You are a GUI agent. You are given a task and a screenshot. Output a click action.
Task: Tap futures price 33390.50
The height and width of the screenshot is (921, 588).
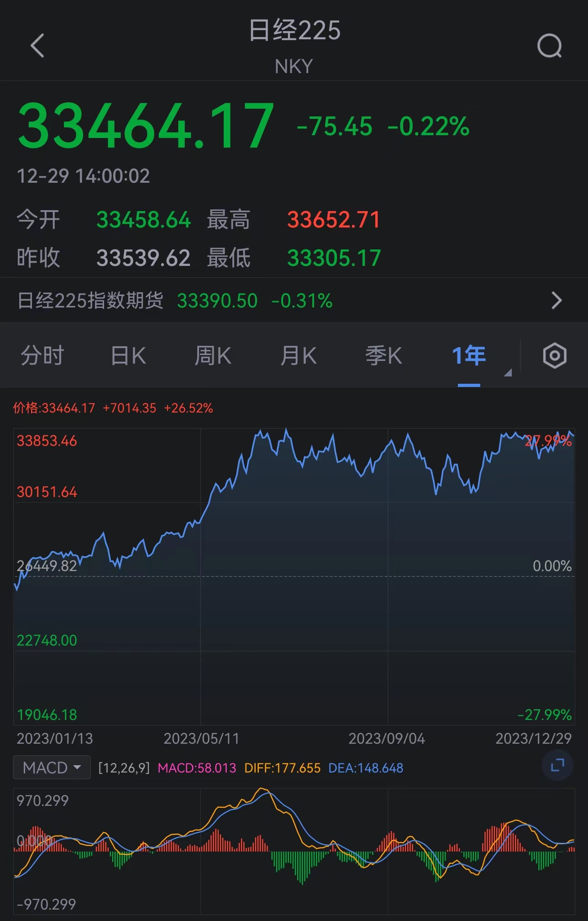click(x=217, y=301)
